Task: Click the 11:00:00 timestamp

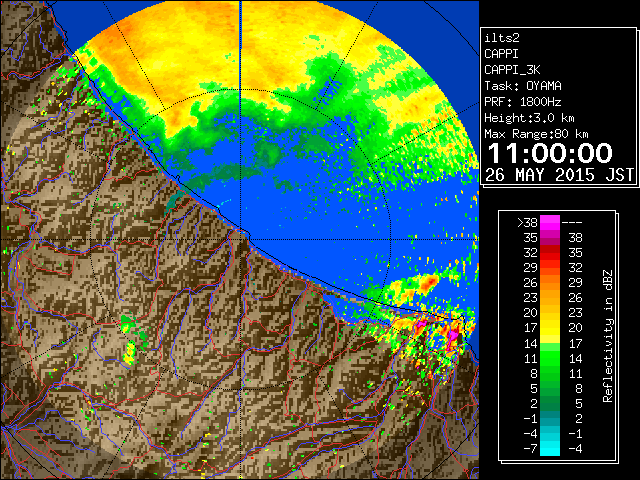Action: pos(550,153)
